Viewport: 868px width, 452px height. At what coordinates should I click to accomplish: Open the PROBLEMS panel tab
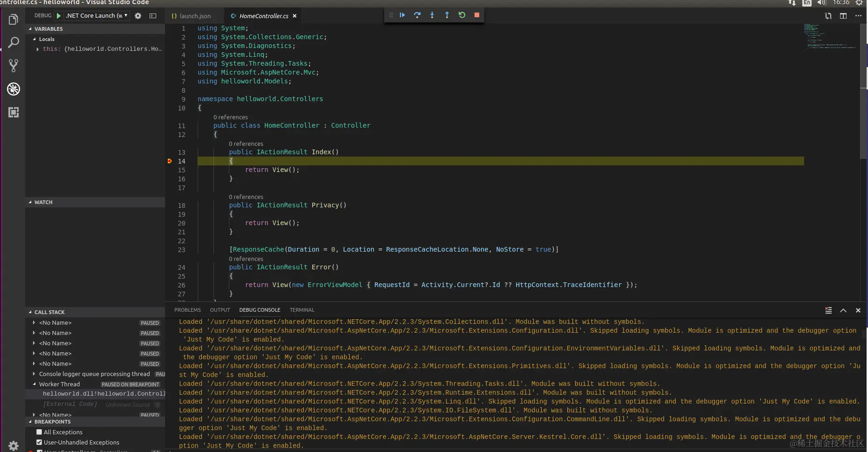tap(187, 310)
